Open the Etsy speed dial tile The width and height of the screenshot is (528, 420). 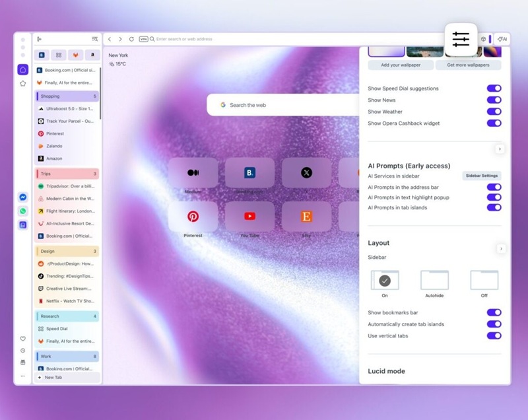tap(306, 217)
